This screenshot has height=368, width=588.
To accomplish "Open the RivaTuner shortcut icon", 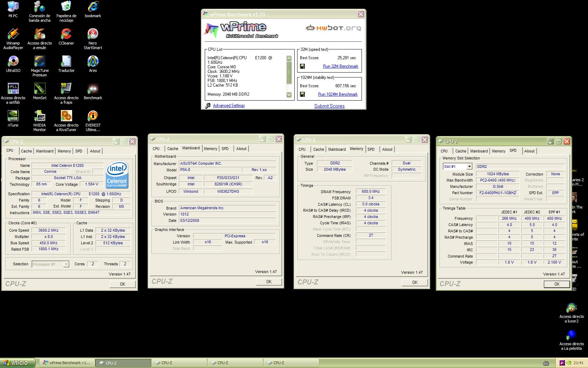I will 66,121.
